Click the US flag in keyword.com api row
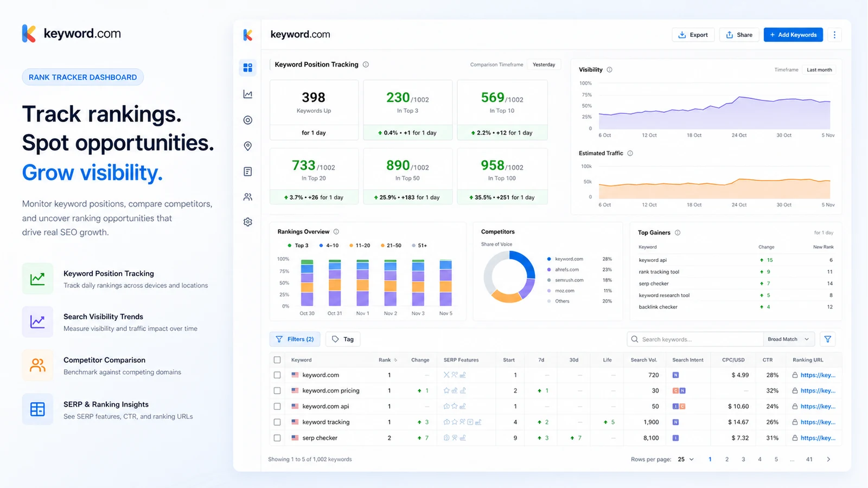 (295, 406)
